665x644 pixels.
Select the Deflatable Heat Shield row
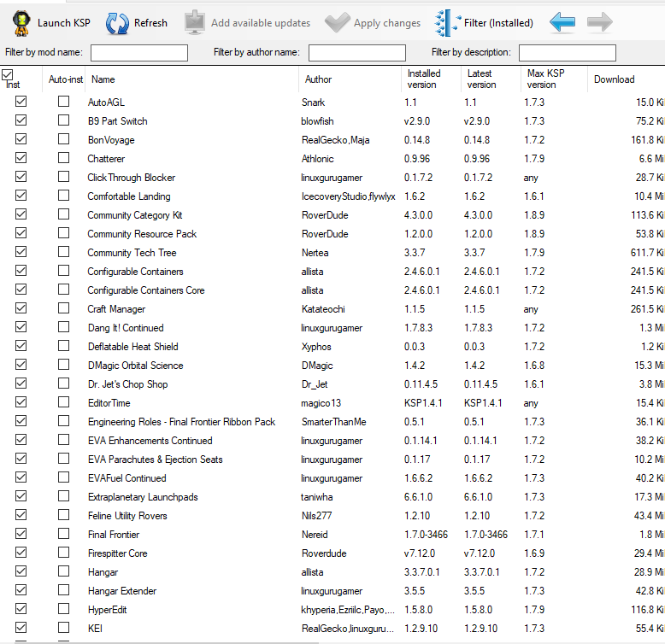(332, 347)
